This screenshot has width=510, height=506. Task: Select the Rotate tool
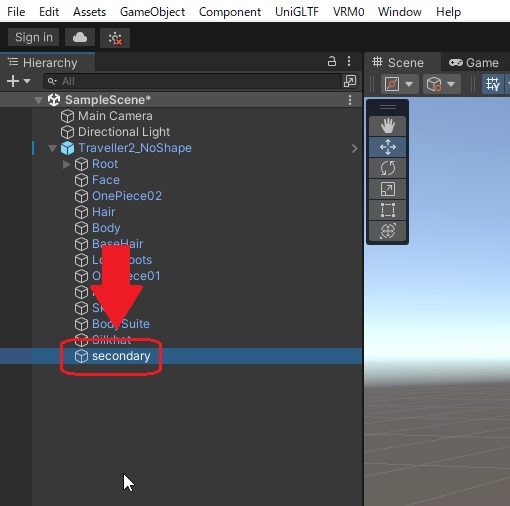pos(387,168)
